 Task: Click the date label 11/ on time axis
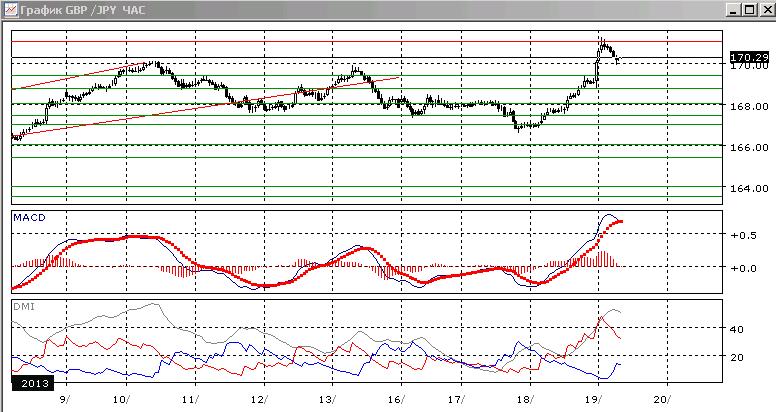point(191,399)
